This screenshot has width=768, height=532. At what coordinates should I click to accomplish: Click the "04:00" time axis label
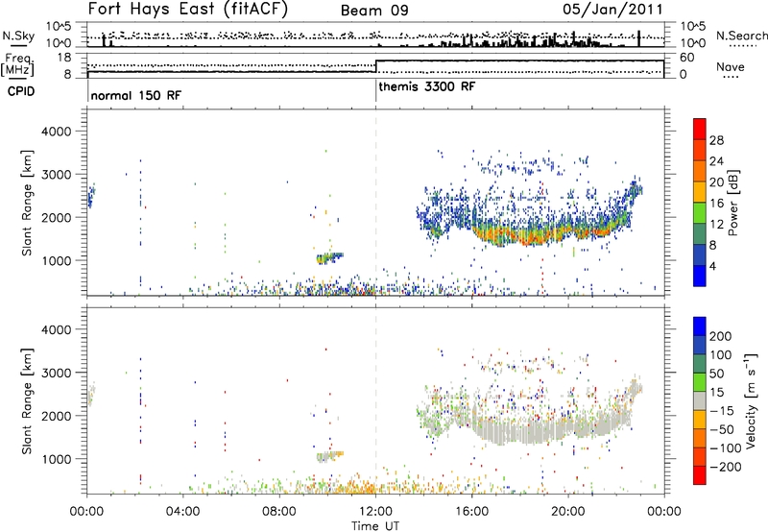(x=183, y=512)
